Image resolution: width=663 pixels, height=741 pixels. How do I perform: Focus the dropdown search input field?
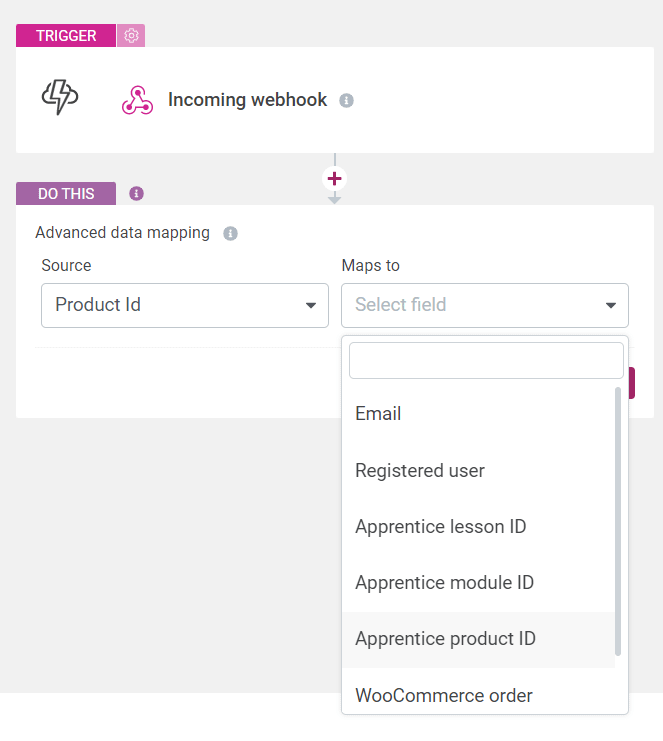486,361
